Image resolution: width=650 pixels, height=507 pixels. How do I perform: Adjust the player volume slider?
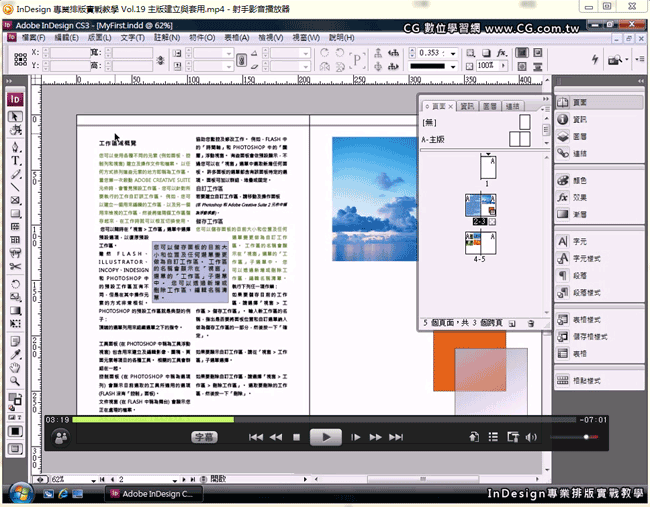pos(575,437)
